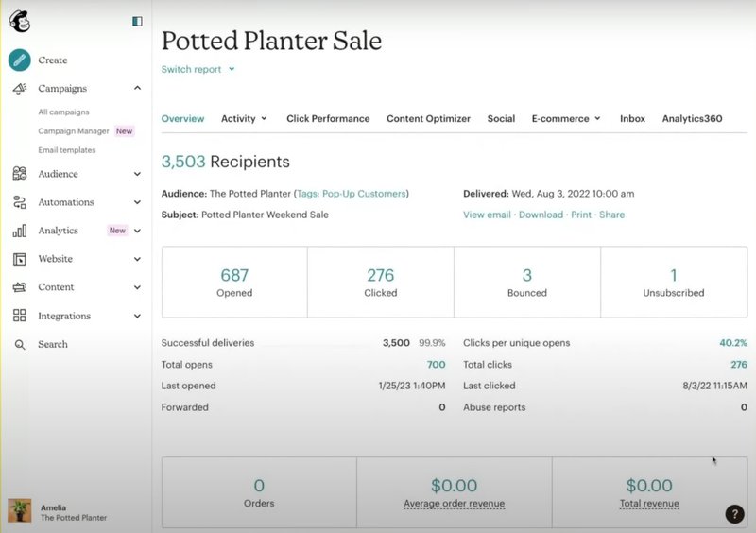
Task: Collapse the Campaigns section chevron
Action: pos(137,88)
